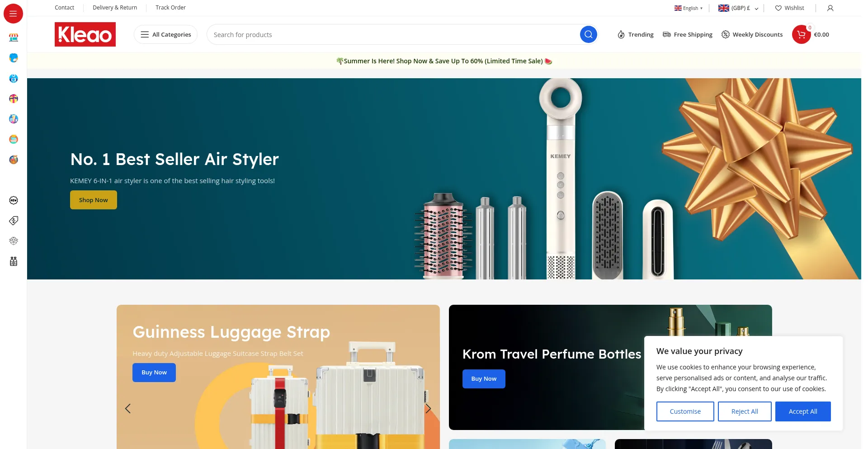
Task: Open the English language dropdown
Action: click(x=689, y=8)
